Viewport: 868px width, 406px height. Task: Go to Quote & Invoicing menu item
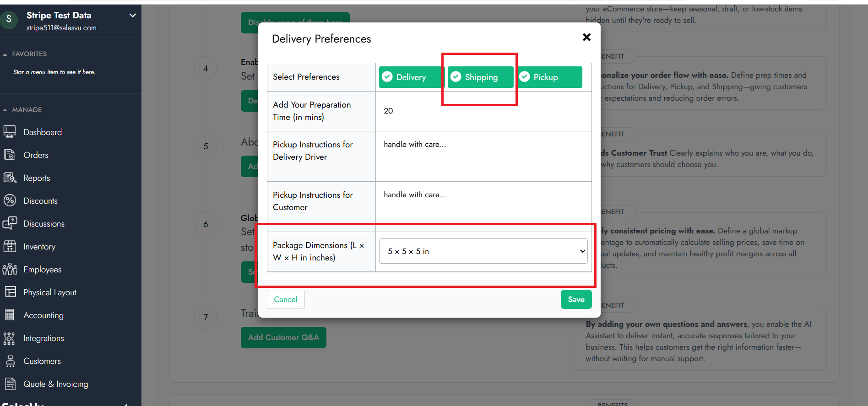(x=56, y=384)
